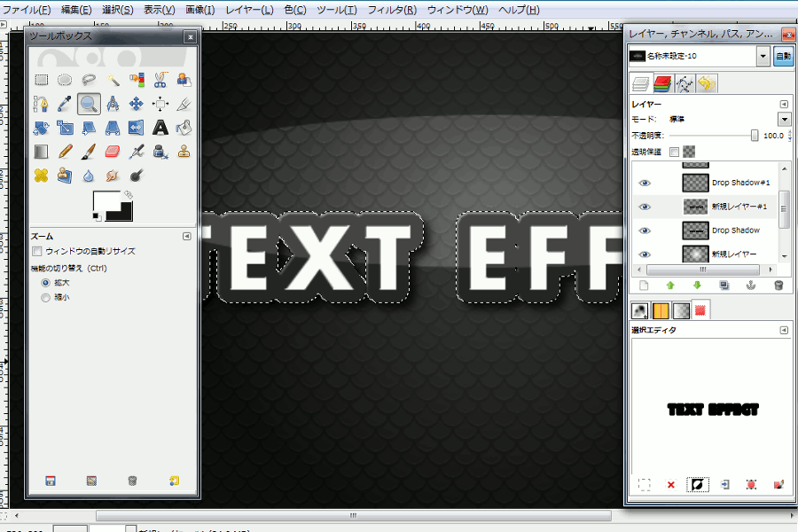Enable the 縮小 zoom-out radio button

tap(45, 297)
